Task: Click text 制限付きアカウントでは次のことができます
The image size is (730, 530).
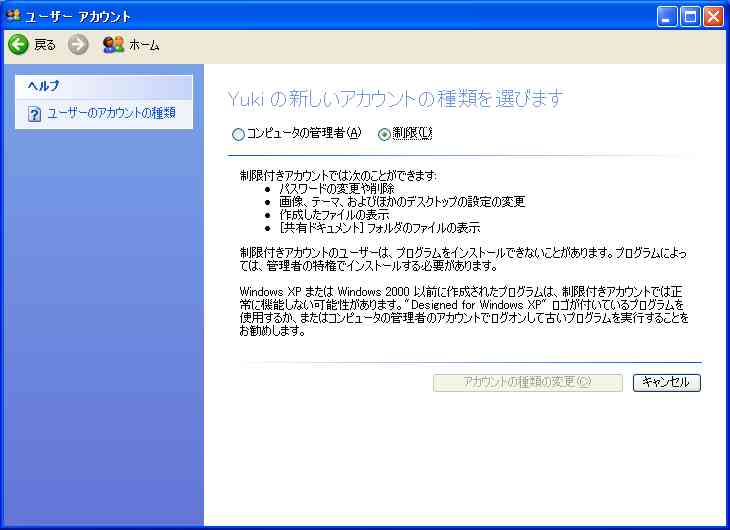Action: 338,176
